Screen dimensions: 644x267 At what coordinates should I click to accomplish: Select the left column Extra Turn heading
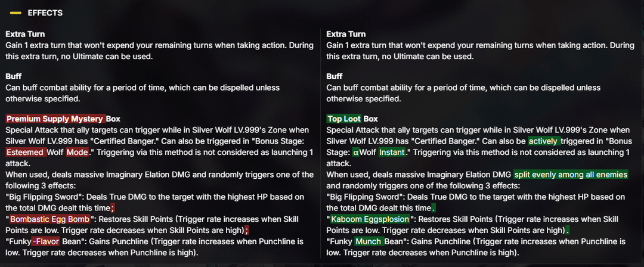click(25, 34)
